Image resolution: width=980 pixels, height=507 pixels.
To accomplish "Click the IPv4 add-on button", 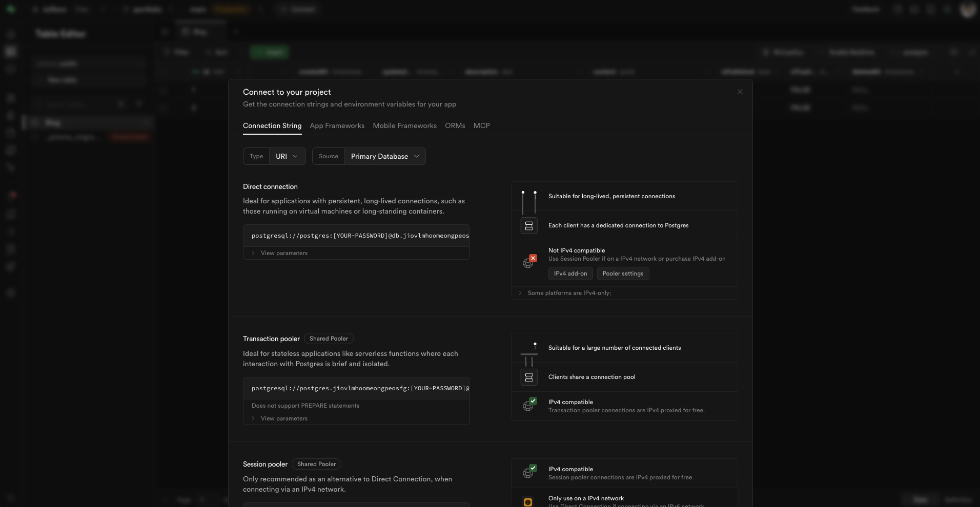I will pos(570,273).
